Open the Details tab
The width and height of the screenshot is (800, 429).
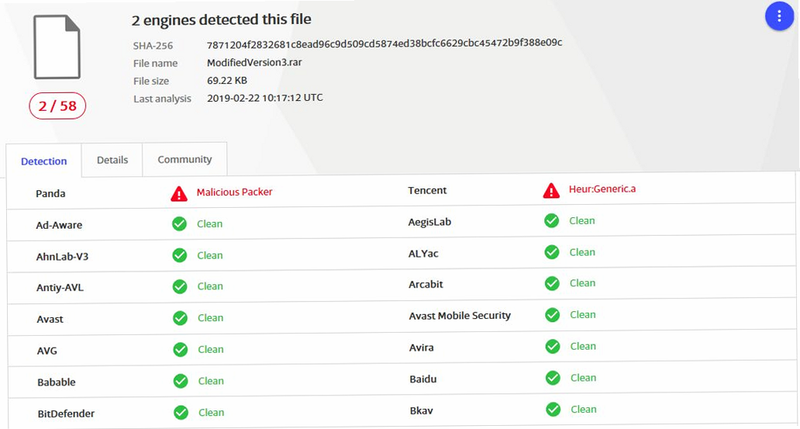[x=112, y=160]
